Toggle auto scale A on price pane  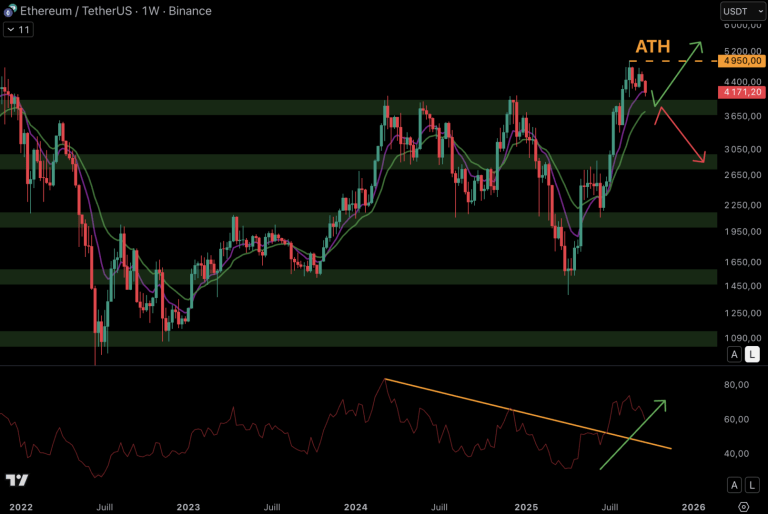pos(734,354)
